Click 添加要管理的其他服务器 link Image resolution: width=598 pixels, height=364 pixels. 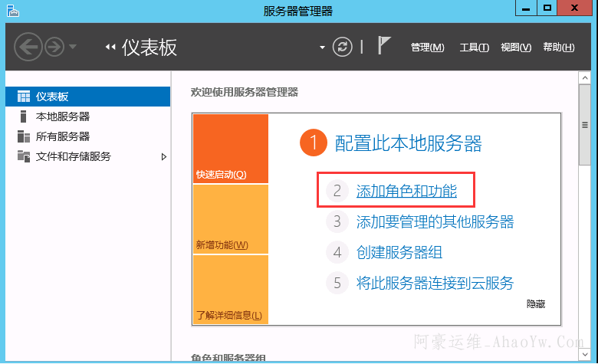435,222
